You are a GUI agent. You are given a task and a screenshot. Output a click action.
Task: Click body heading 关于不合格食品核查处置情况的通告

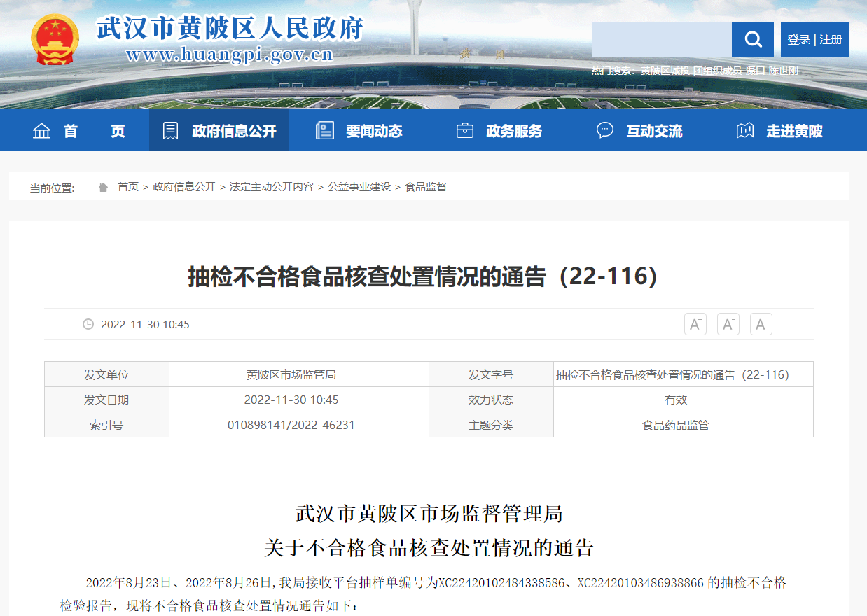pyautogui.click(x=429, y=547)
